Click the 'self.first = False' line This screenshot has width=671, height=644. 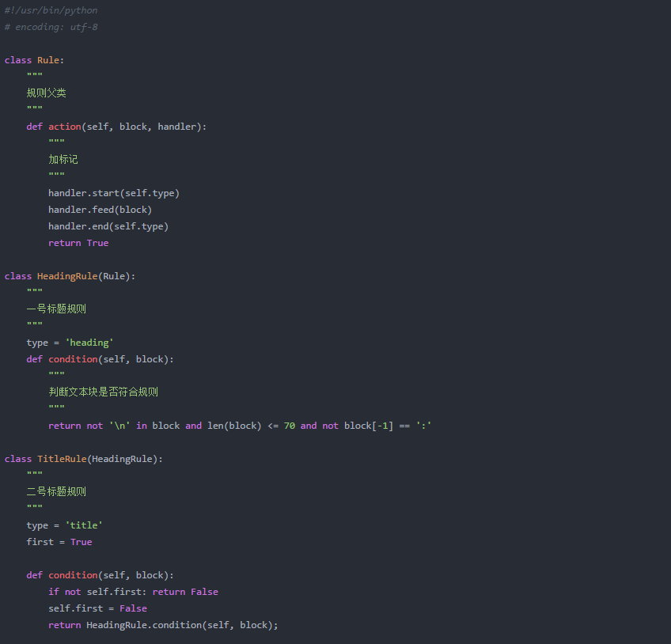coord(97,608)
